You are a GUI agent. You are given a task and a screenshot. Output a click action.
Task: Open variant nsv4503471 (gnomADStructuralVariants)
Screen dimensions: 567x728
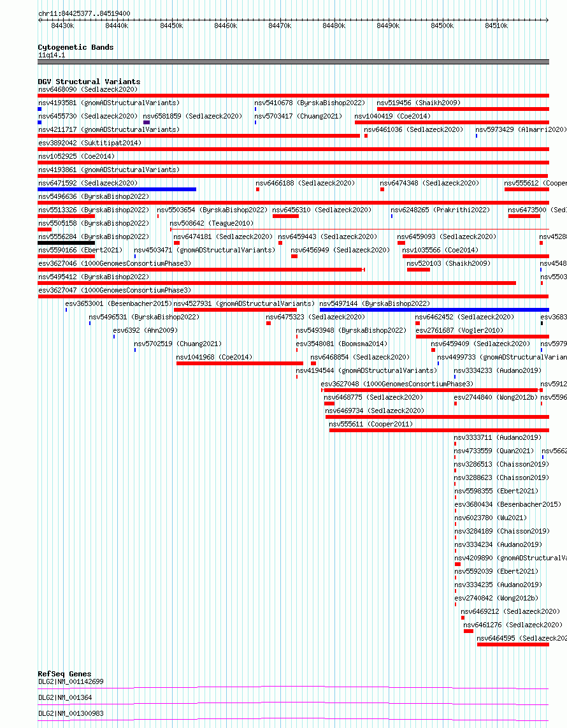tap(205, 251)
